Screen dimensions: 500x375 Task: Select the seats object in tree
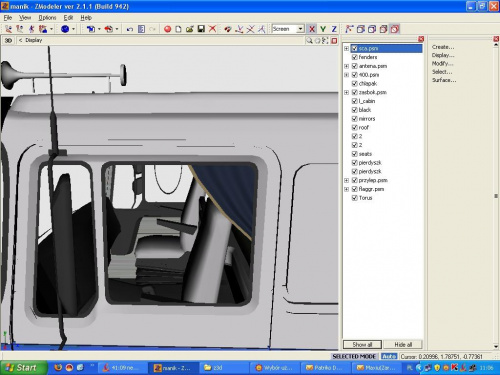click(365, 154)
